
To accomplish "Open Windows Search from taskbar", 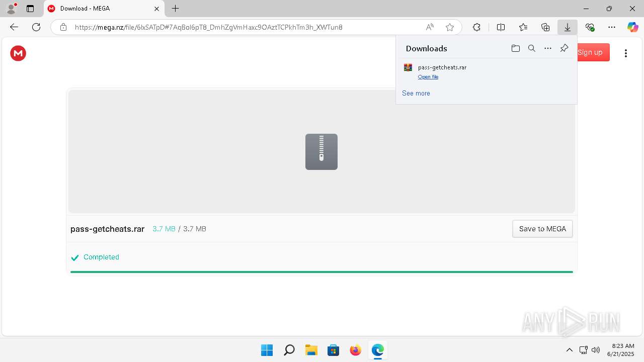I will (289, 350).
